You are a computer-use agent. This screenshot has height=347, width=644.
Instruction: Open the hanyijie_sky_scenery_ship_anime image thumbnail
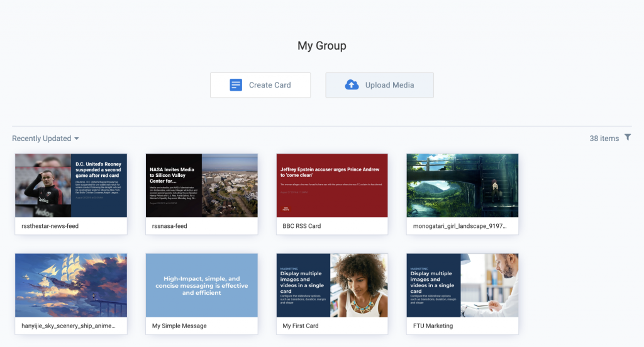point(71,285)
